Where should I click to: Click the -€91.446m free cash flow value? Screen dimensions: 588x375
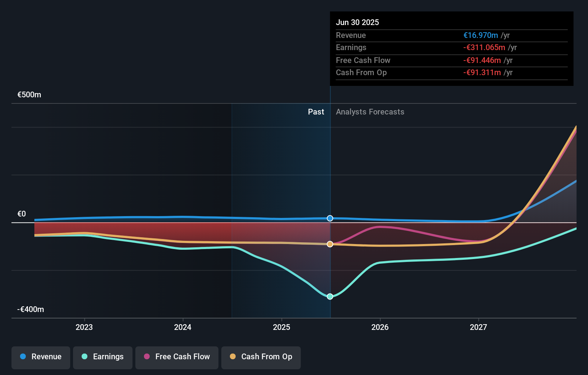pos(482,60)
